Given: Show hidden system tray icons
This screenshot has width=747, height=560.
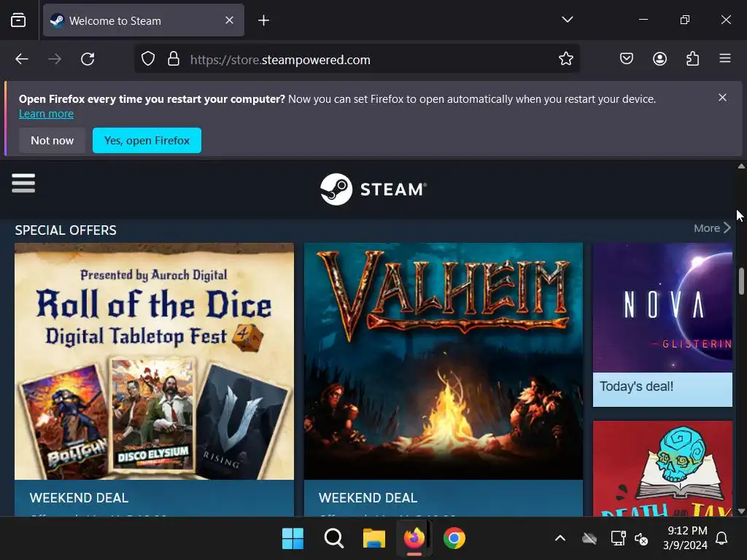Looking at the screenshot, I should [x=560, y=539].
